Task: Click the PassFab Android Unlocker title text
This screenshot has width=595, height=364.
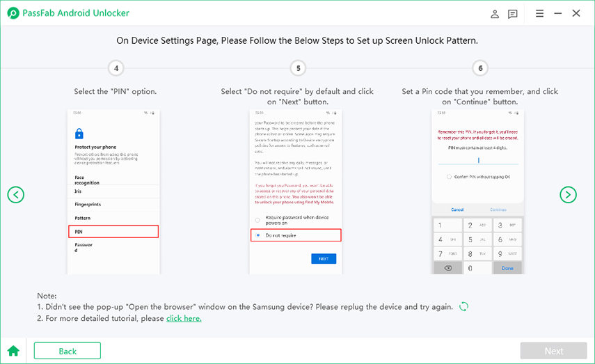Action: (x=76, y=13)
